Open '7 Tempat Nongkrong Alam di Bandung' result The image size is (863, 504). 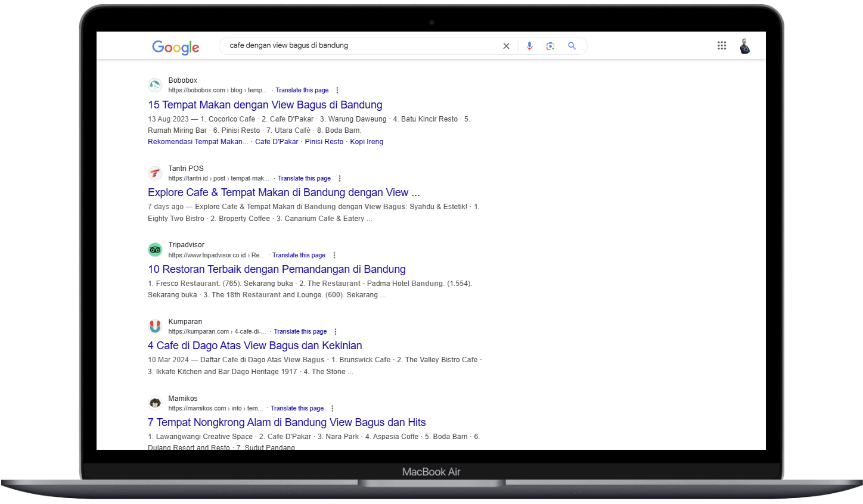click(x=287, y=422)
